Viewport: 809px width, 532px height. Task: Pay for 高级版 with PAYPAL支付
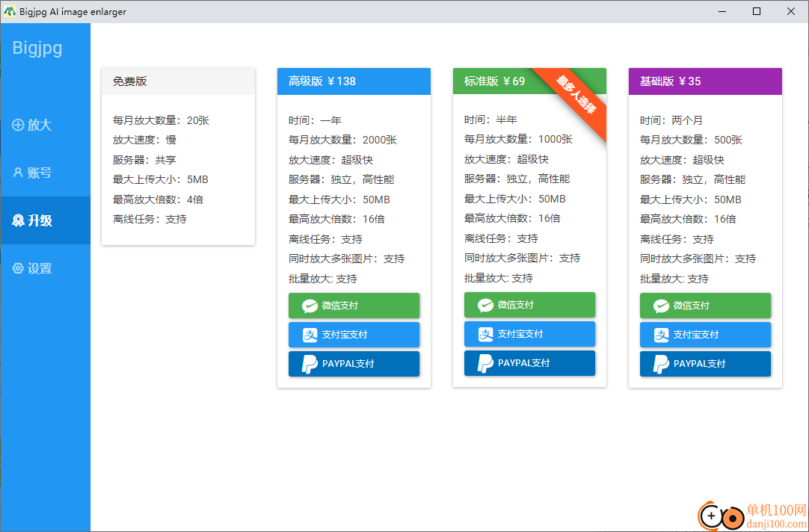pyautogui.click(x=354, y=364)
